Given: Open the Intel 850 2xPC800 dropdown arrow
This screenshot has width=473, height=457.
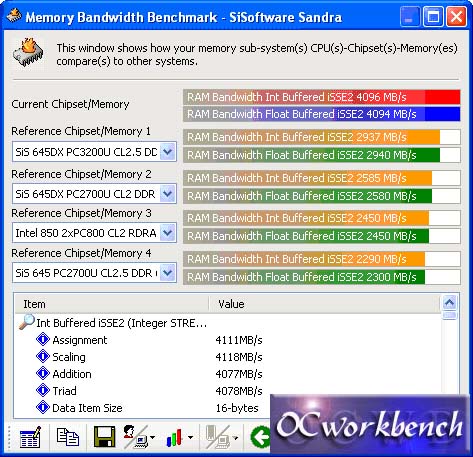Looking at the screenshot, I should (x=168, y=233).
